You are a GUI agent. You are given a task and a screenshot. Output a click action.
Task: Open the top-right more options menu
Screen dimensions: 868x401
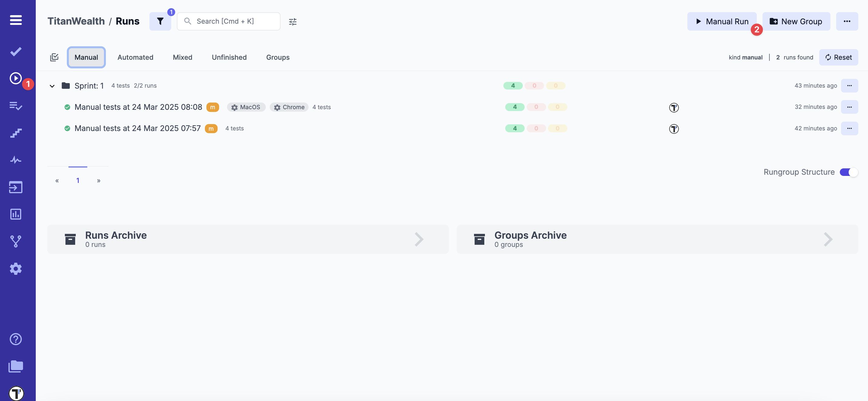tap(846, 22)
